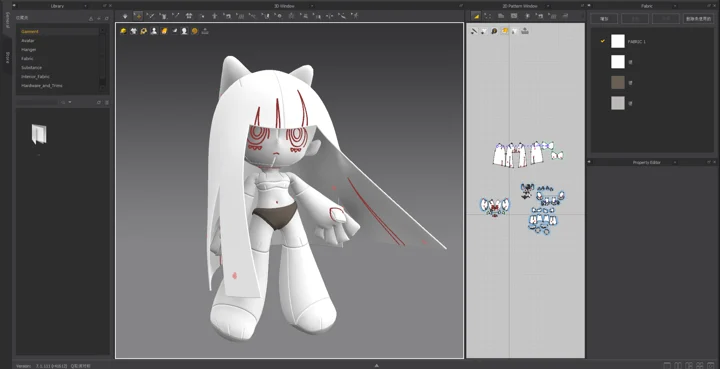
Task: Toggle white garment shirt icon in 3D viewport
Action: pos(134,31)
